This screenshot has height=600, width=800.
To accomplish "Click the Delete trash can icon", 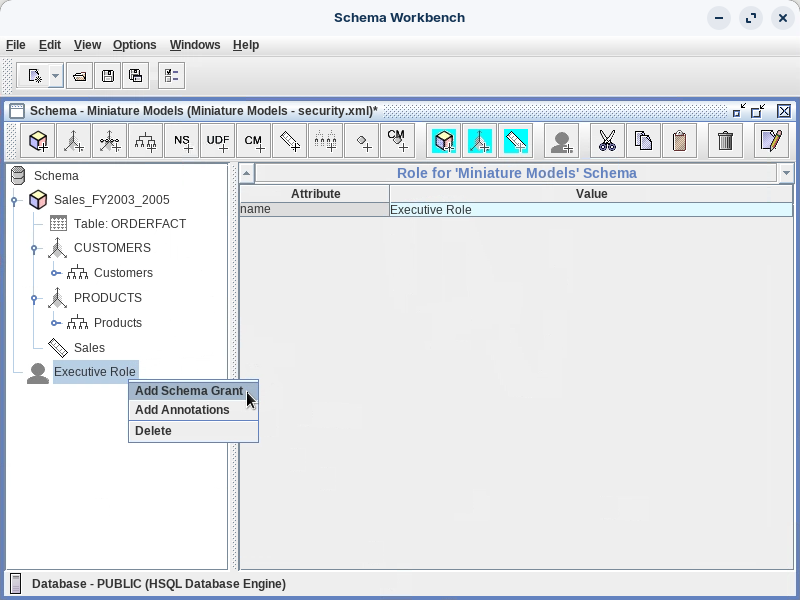I will (726, 141).
